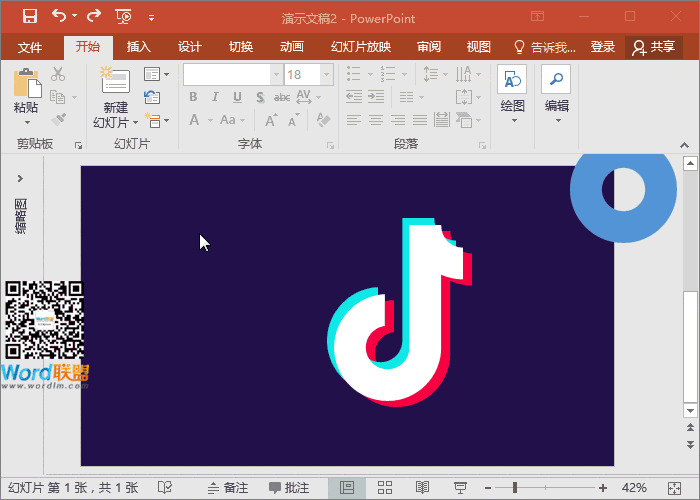Switch to the 视图 tab
This screenshot has width=700, height=500.
pos(479,47)
